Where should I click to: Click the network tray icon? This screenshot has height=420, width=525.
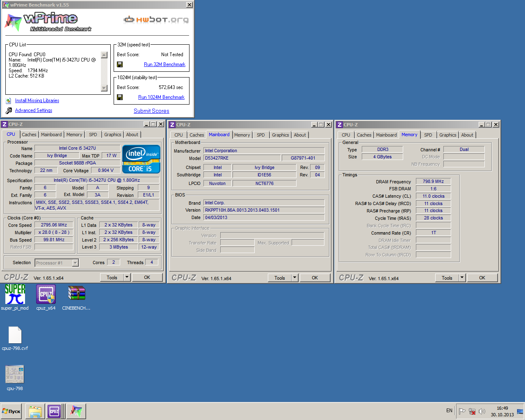coord(472,411)
